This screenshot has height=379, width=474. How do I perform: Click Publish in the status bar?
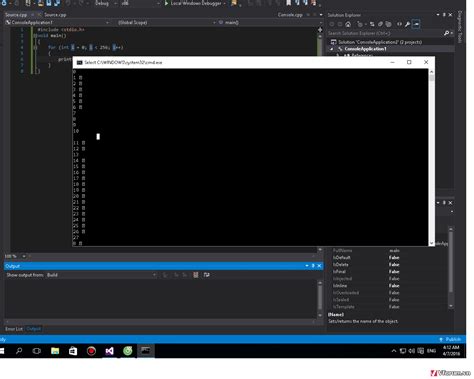pyautogui.click(x=450, y=339)
